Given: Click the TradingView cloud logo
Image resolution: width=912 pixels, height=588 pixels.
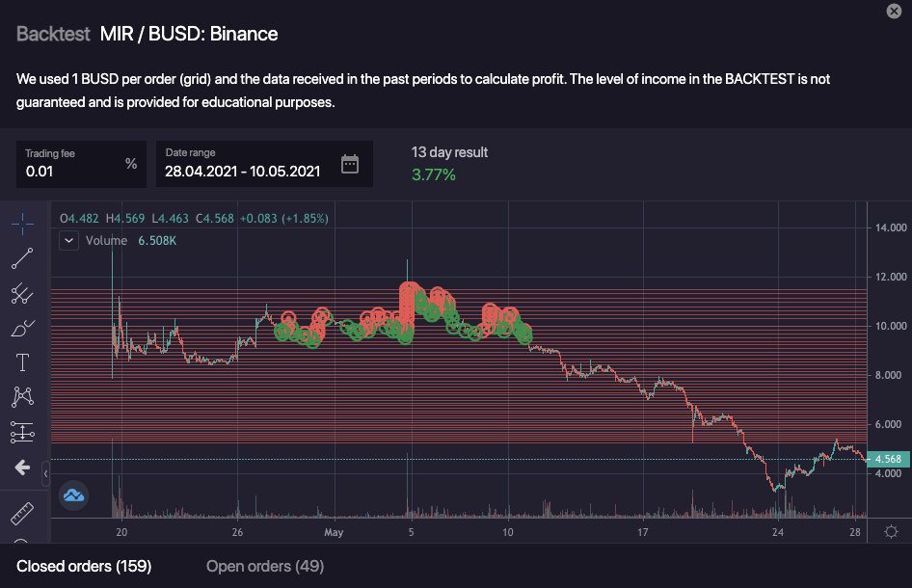Looking at the screenshot, I should point(74,496).
